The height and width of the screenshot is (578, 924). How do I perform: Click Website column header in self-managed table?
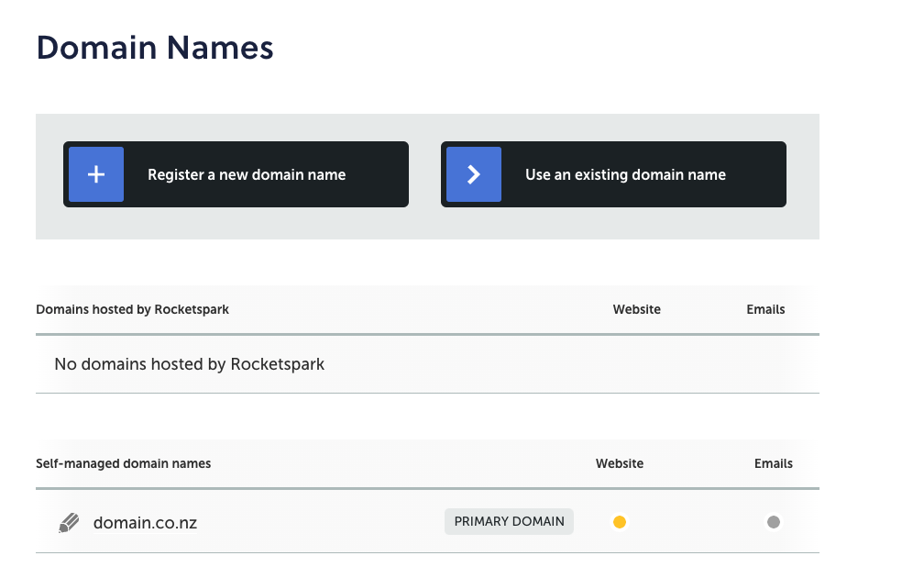pos(620,463)
